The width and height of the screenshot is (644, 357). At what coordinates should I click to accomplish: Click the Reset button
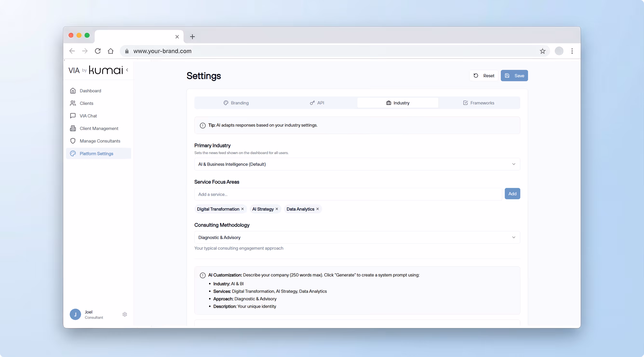[484, 76]
